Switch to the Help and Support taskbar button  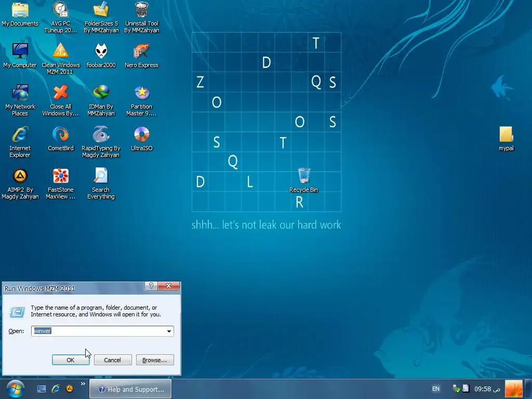(130, 389)
